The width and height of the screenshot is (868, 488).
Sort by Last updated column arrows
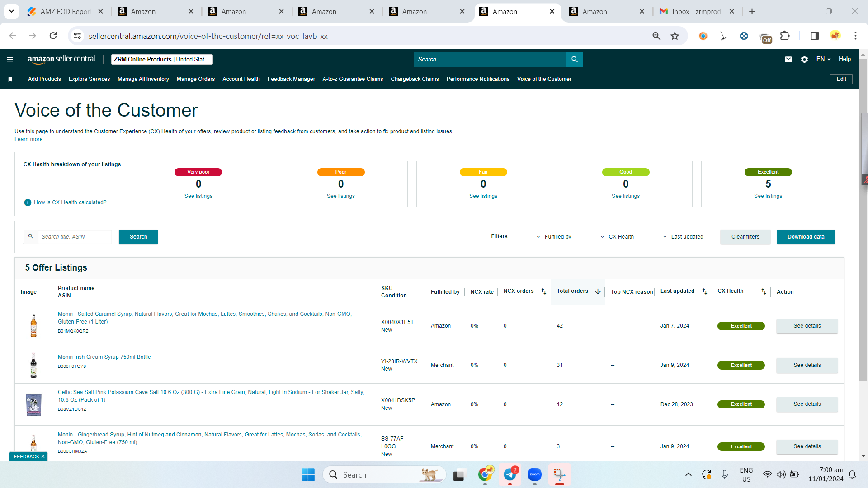704,291
